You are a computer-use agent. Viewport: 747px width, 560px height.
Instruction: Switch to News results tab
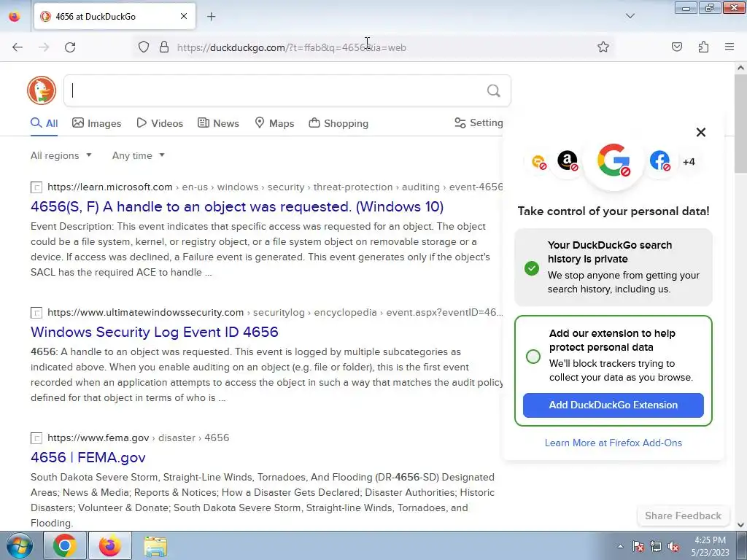pyautogui.click(x=218, y=123)
